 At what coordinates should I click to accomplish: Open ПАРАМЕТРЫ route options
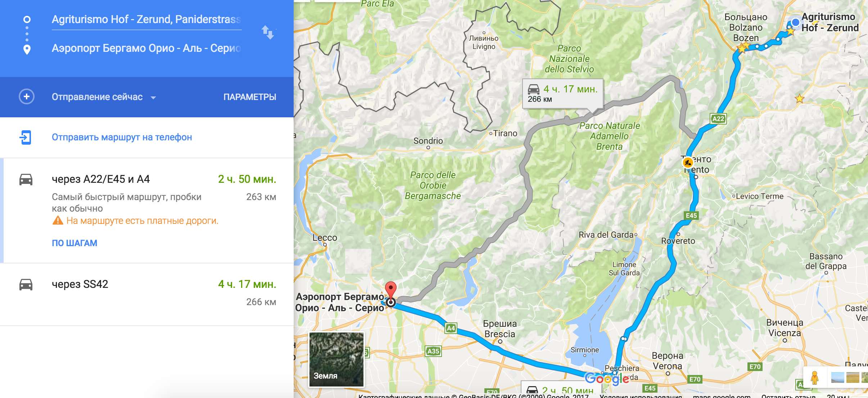pyautogui.click(x=250, y=97)
